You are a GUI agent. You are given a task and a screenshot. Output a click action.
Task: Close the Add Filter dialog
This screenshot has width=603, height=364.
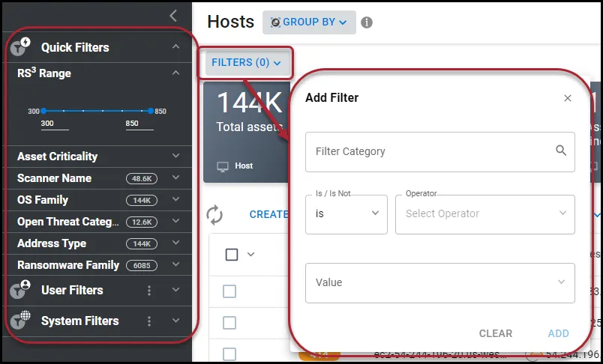tap(568, 98)
